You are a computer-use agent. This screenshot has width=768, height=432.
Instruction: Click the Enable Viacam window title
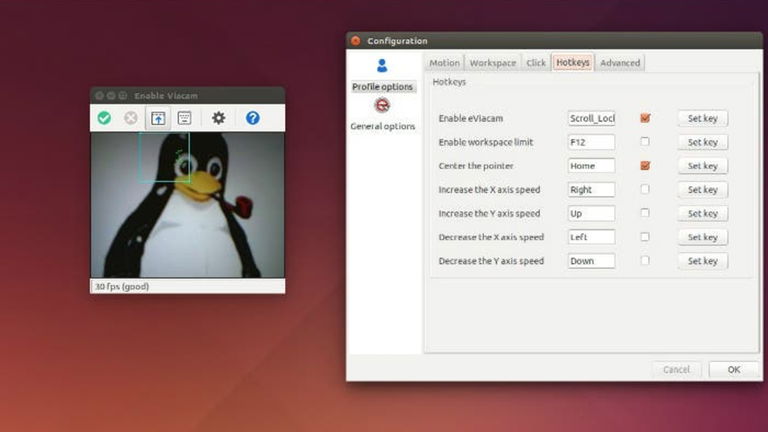pyautogui.click(x=166, y=96)
